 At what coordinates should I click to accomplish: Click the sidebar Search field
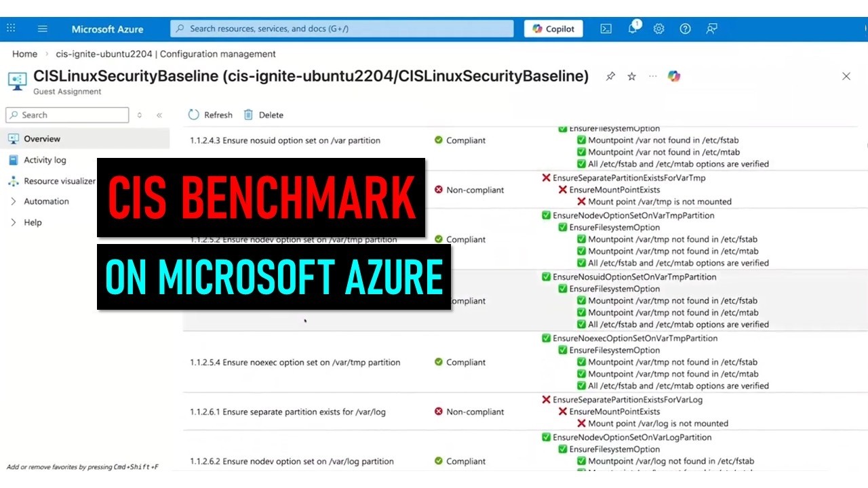coord(67,115)
